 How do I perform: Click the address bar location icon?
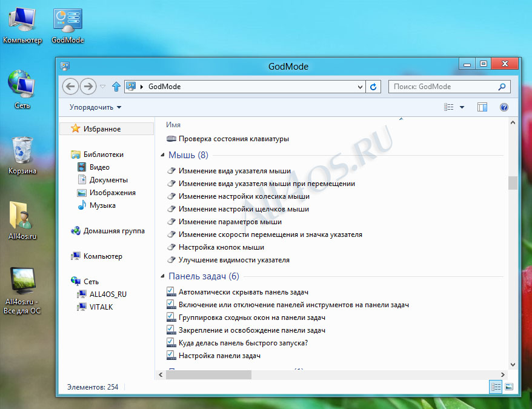click(x=131, y=87)
